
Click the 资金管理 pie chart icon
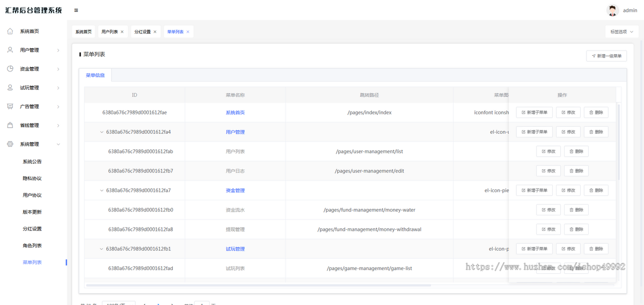pos(10,69)
